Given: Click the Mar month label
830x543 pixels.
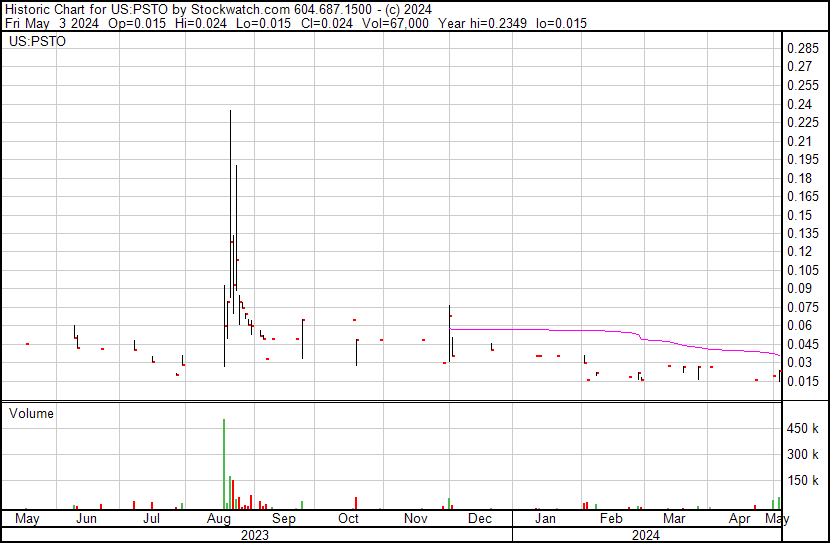Looking at the screenshot, I should click(x=674, y=518).
